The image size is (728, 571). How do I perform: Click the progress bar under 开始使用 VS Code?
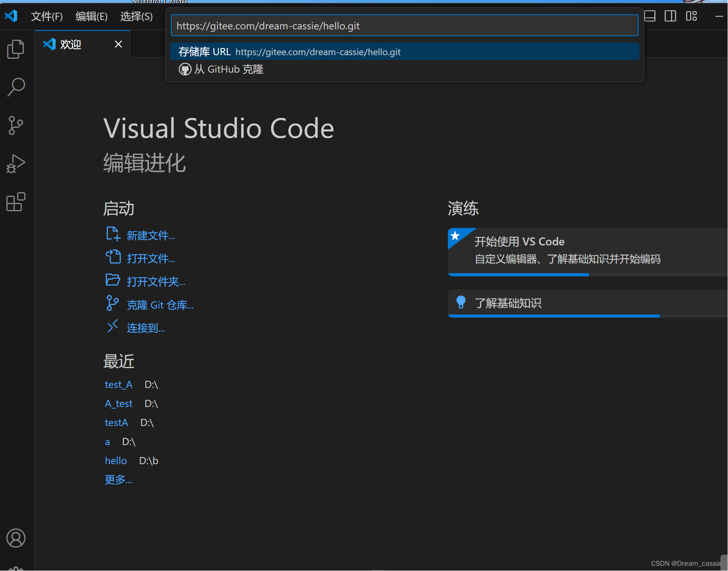click(518, 274)
